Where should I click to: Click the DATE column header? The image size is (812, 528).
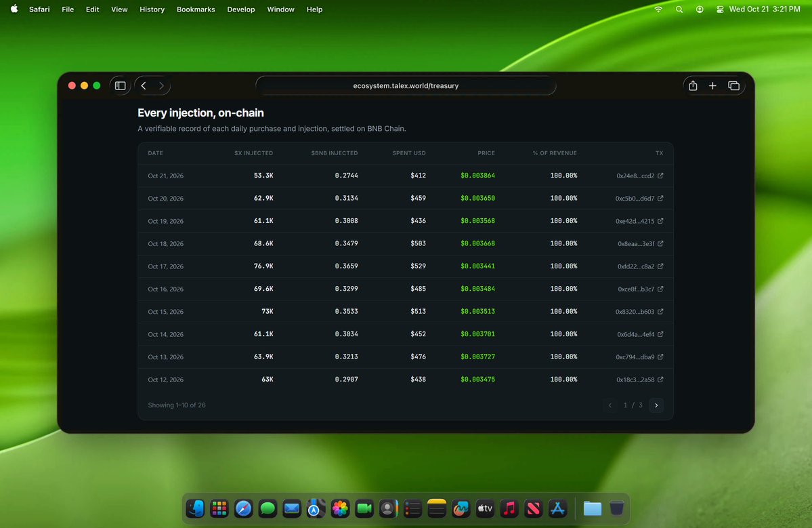point(155,153)
